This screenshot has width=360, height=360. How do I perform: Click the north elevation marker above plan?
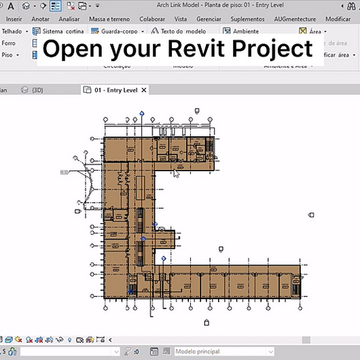pyautogui.click(x=197, y=111)
